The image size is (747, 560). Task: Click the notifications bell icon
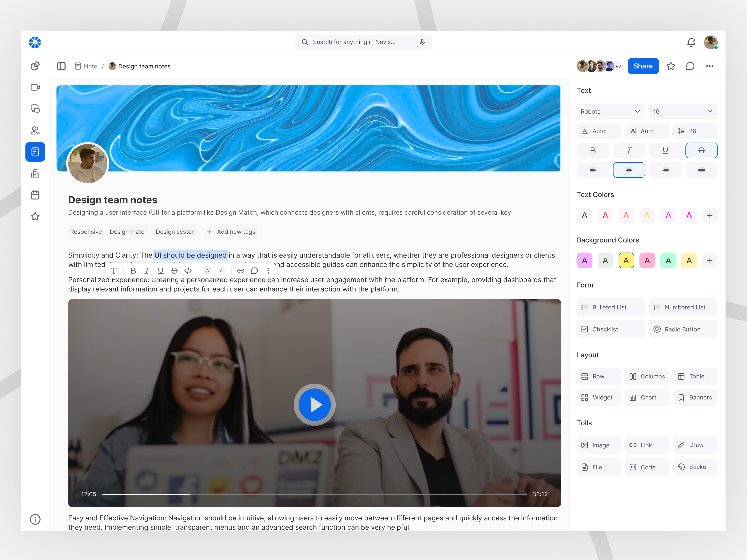pos(691,42)
